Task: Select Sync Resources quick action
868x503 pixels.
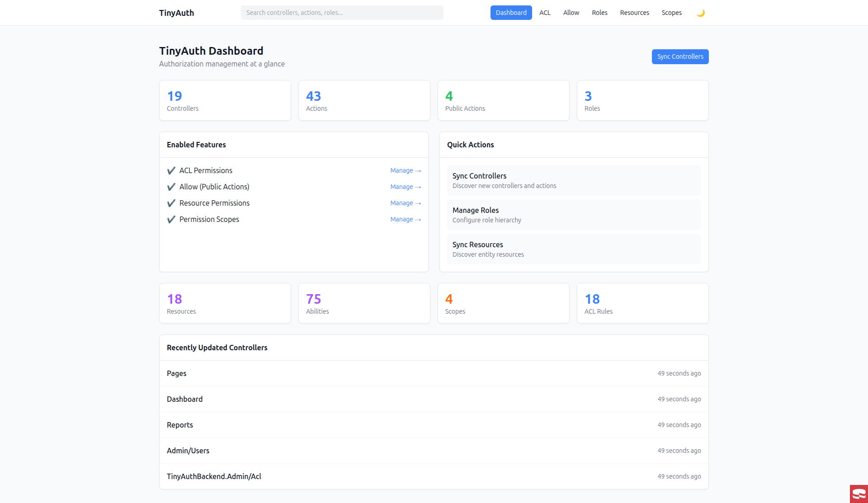Action: pos(574,249)
